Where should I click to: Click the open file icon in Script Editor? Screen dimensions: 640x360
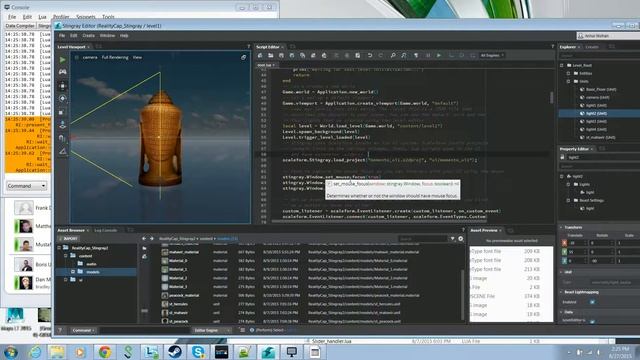270,56
